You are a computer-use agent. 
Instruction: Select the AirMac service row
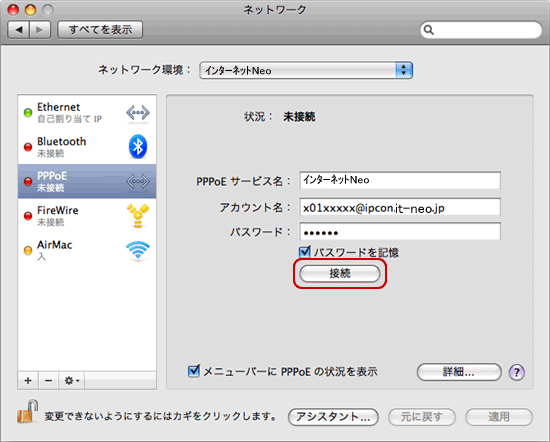click(x=87, y=250)
